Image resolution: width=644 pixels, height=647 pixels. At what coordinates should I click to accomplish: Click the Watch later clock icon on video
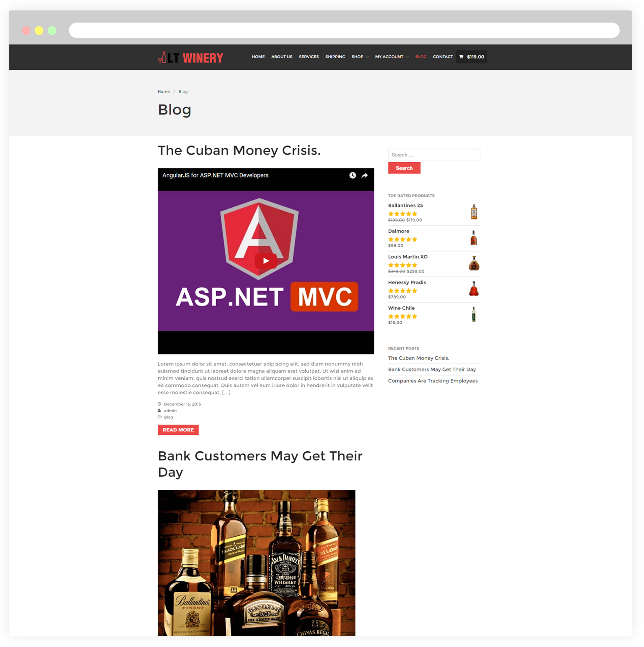pyautogui.click(x=352, y=175)
